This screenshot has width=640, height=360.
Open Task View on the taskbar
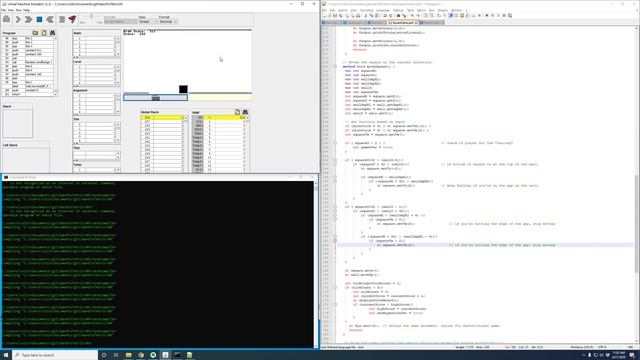(x=116, y=355)
